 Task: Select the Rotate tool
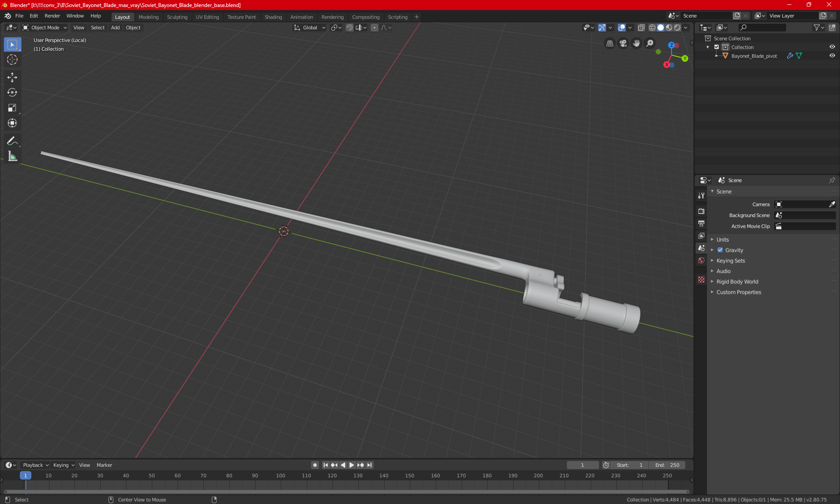pyautogui.click(x=12, y=92)
